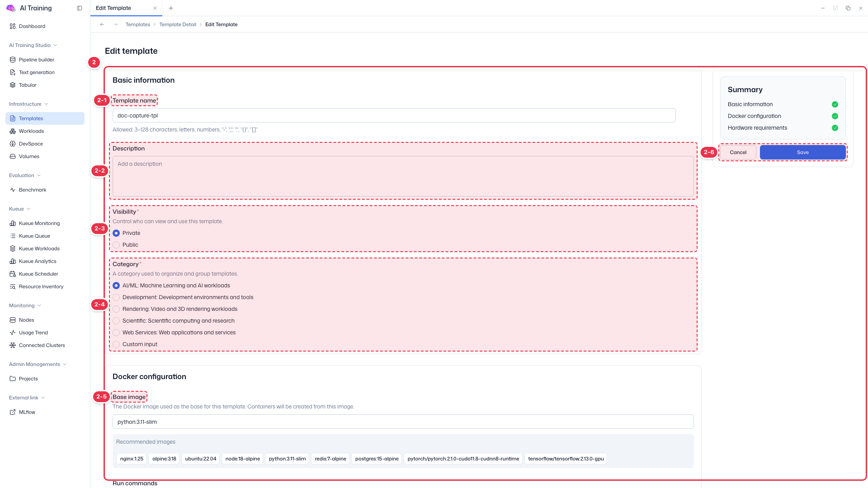Screen dimensions: 868x488
Task: Click the Benchmark icon
Action: 13,190
